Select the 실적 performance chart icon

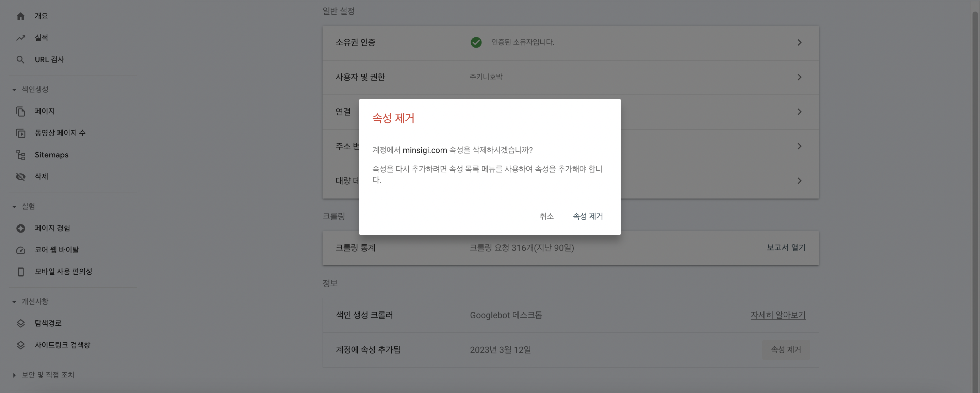(20, 37)
